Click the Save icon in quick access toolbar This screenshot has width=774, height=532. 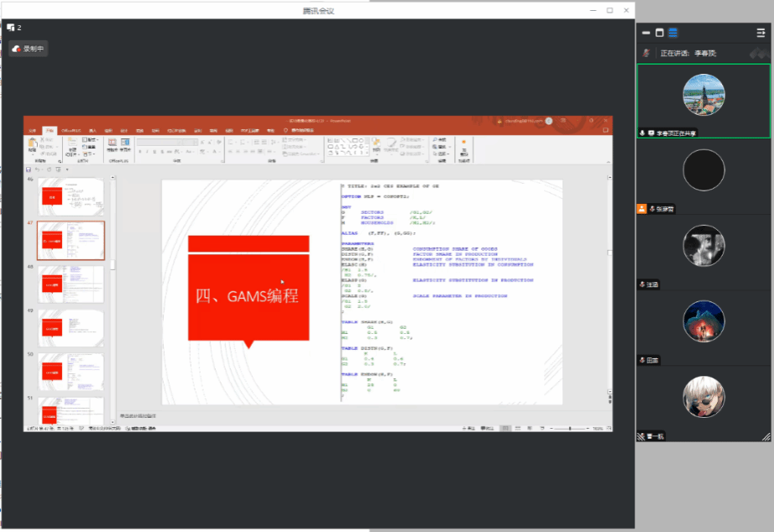click(x=29, y=169)
